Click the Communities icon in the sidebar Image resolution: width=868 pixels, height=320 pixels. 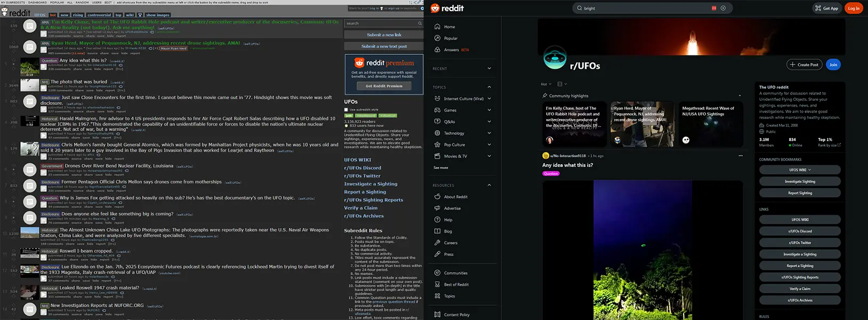tap(437, 273)
